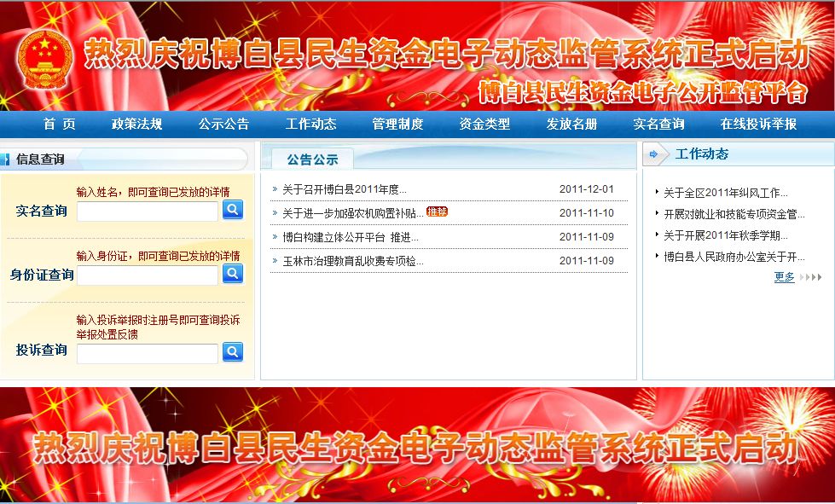The image size is (835, 504).
Task: Select 工作动态 in the navigation bar
Action: tap(311, 124)
